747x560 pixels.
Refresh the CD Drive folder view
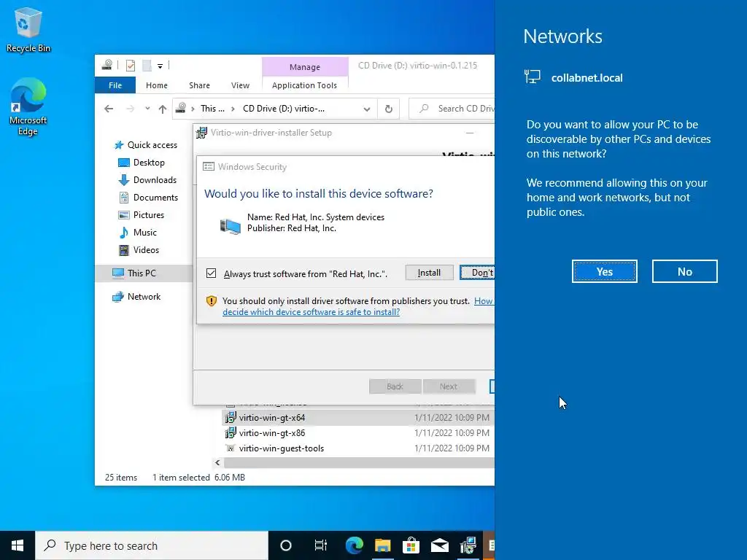click(389, 109)
